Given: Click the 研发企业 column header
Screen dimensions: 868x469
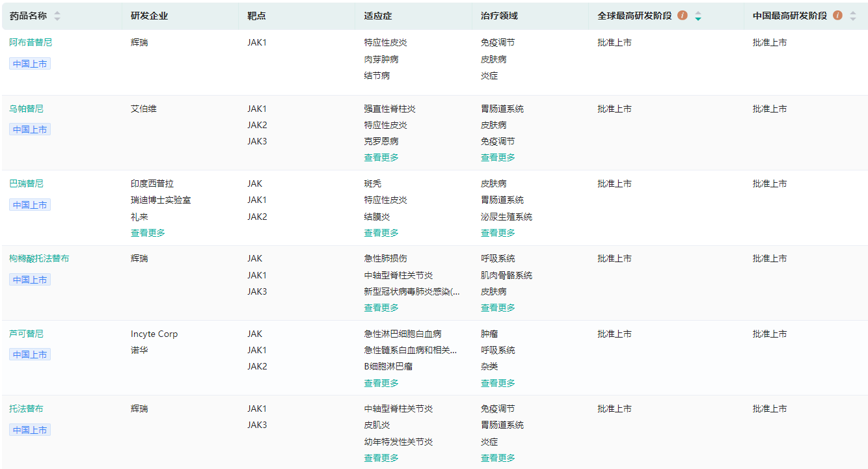Looking at the screenshot, I should tap(149, 16).
